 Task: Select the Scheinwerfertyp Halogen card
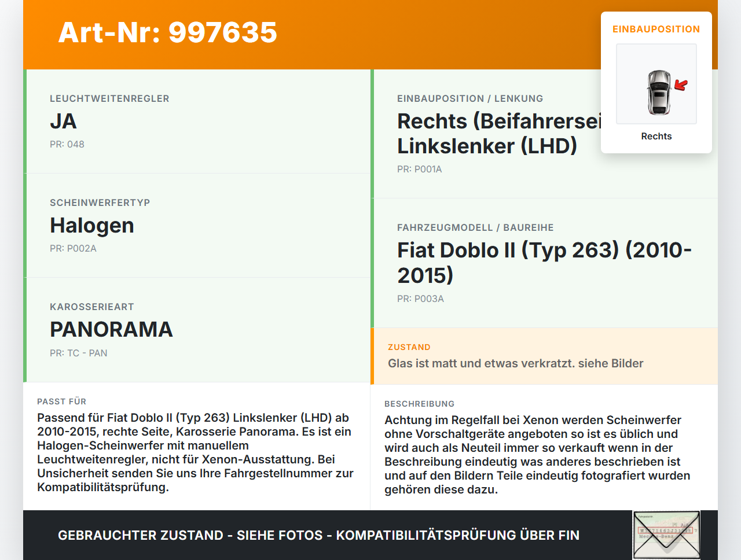pyautogui.click(x=197, y=226)
